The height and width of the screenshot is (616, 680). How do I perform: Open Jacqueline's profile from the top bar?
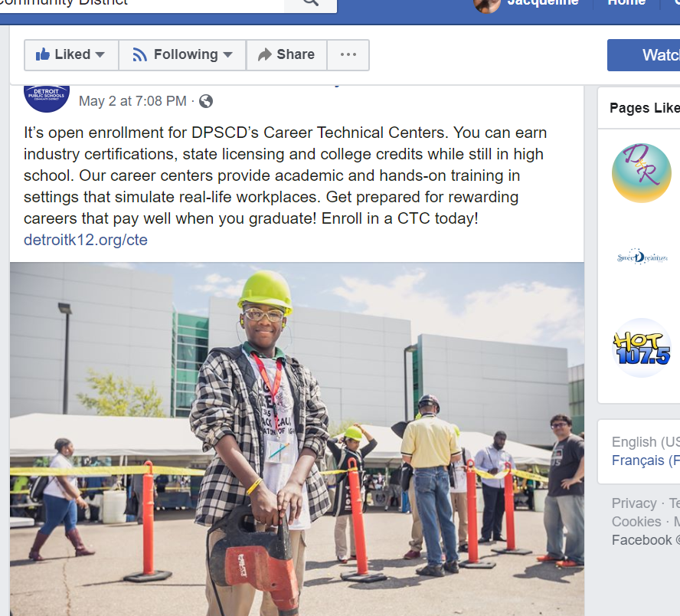point(525,4)
